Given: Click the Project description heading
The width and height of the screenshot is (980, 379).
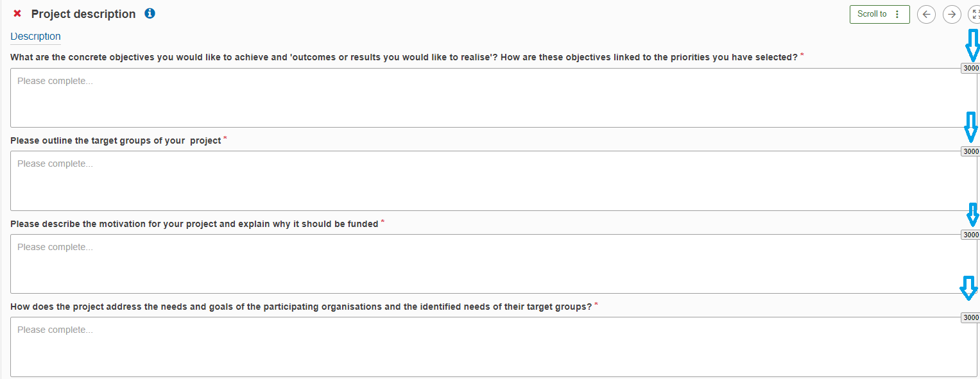Looking at the screenshot, I should tap(83, 14).
